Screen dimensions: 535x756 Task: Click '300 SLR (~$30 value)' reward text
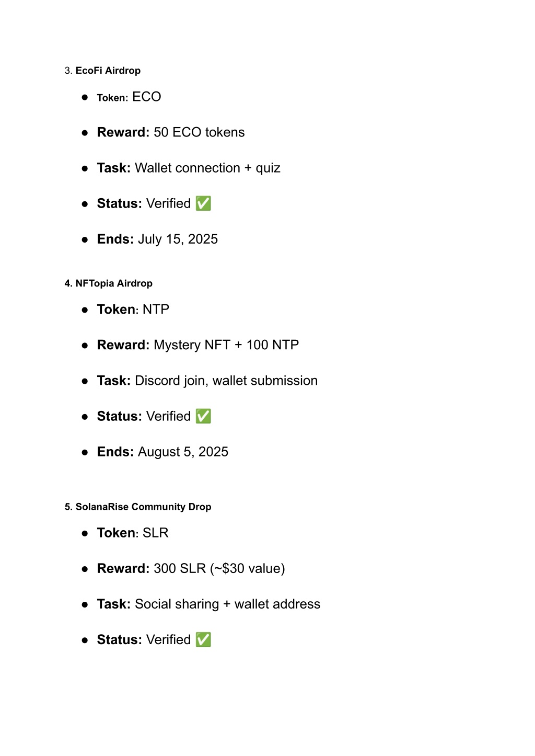[x=219, y=569]
